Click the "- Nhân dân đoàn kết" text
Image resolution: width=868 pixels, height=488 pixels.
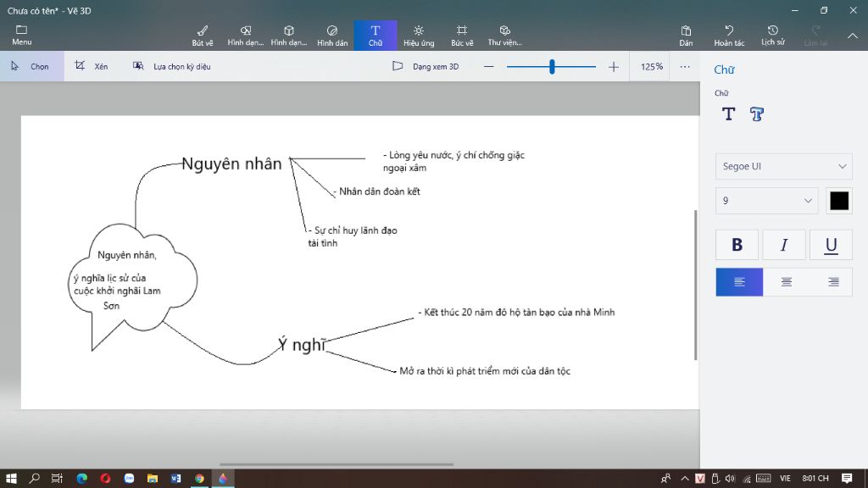tap(376, 191)
